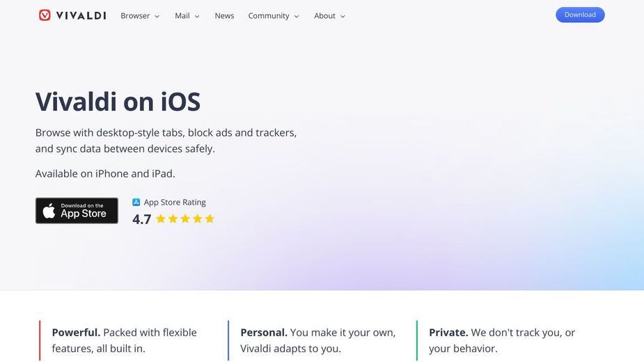Open the Browser menu item
644x362 pixels.
click(135, 15)
